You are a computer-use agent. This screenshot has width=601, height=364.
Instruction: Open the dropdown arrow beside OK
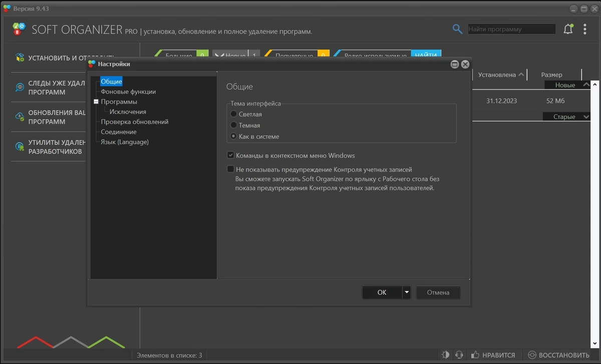point(407,292)
